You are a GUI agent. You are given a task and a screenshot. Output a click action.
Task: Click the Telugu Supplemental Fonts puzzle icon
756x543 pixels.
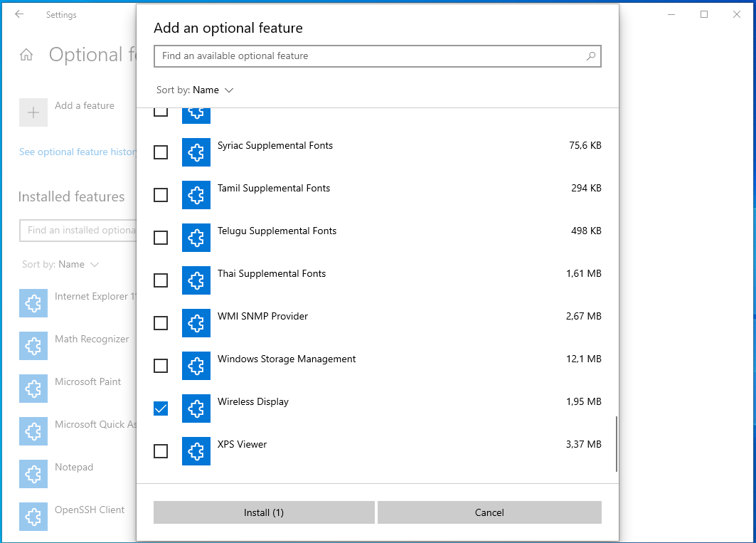[196, 238]
